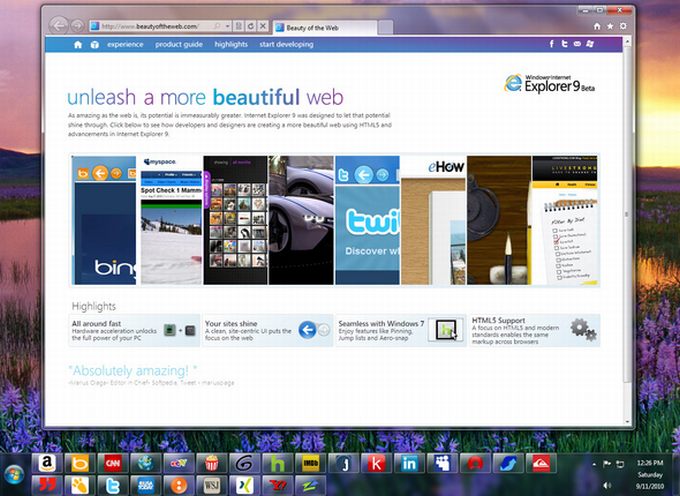
Task: Show hidden tray icons arrow
Action: [594, 464]
